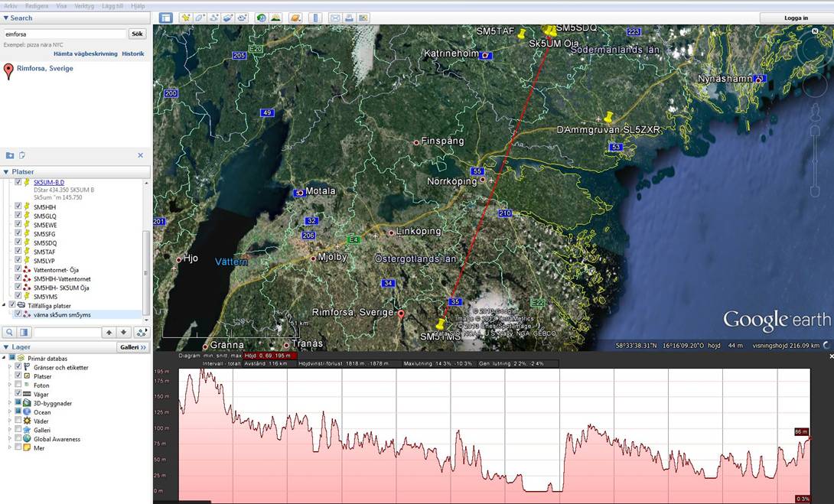The width and height of the screenshot is (834, 504).
Task: Open the Verktyg menu
Action: (x=84, y=6)
